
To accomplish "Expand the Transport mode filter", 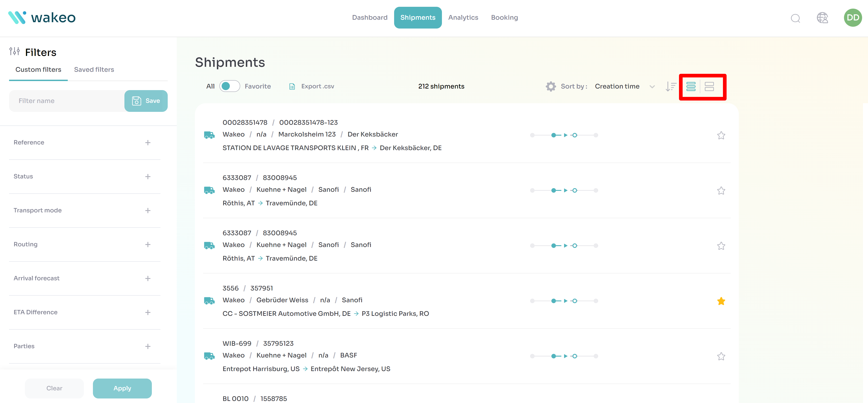I will 148,210.
